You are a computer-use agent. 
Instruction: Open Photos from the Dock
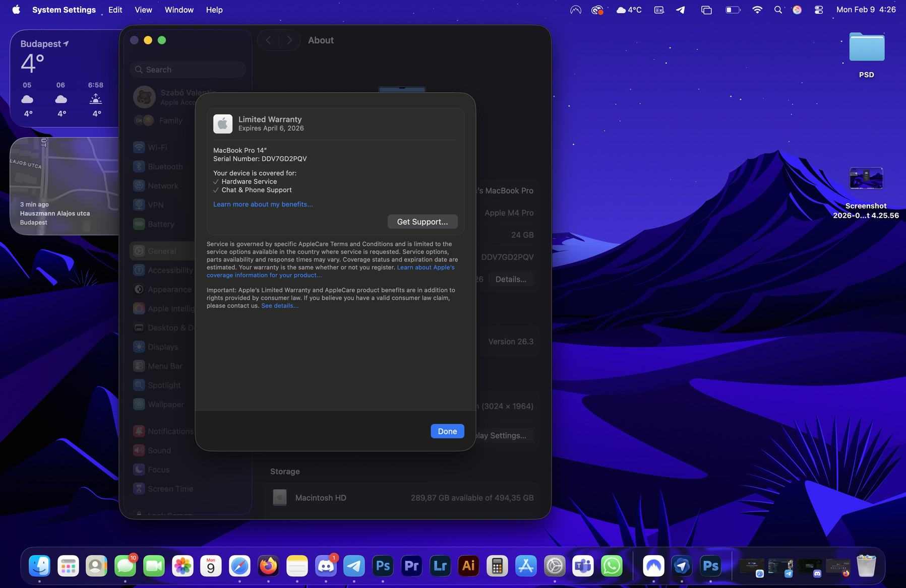point(183,566)
